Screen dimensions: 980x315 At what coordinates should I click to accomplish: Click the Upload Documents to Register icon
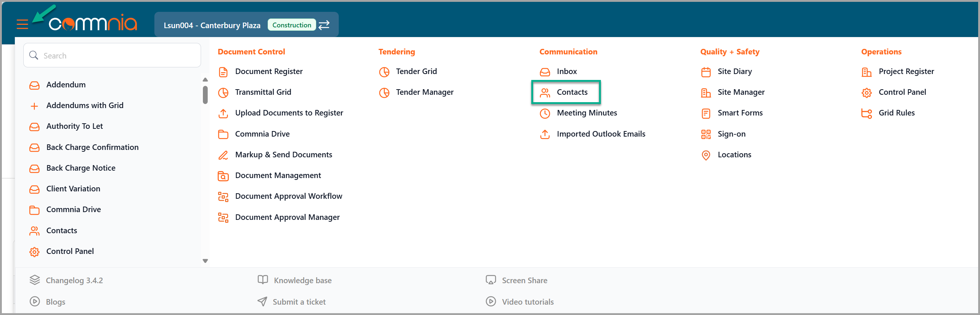(x=223, y=113)
